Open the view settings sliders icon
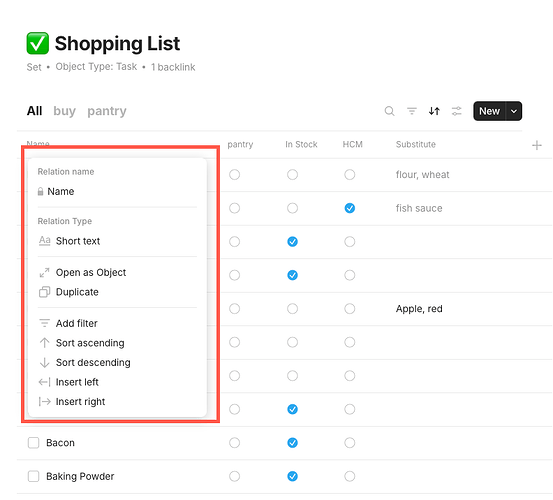This screenshot has width=553, height=500. [x=456, y=111]
